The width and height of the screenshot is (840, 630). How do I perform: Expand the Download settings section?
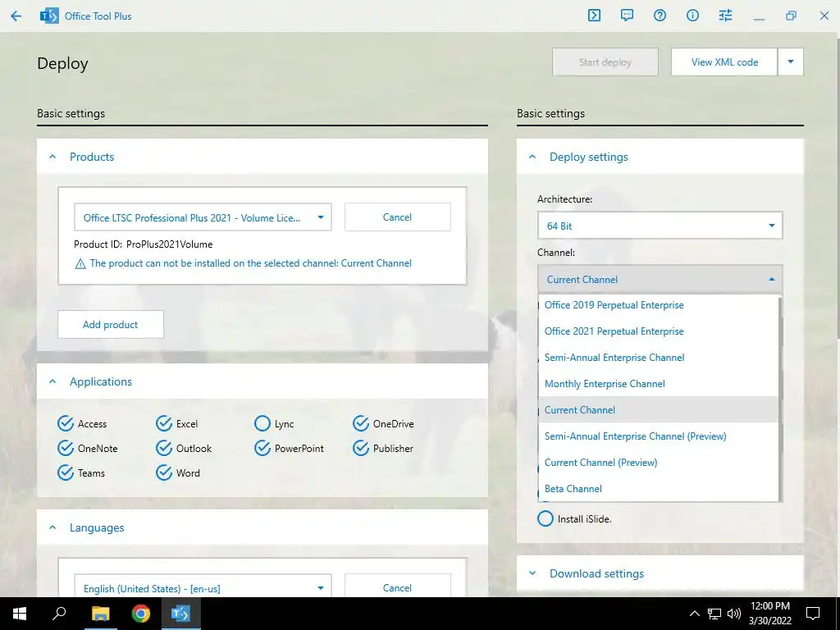tap(532, 573)
